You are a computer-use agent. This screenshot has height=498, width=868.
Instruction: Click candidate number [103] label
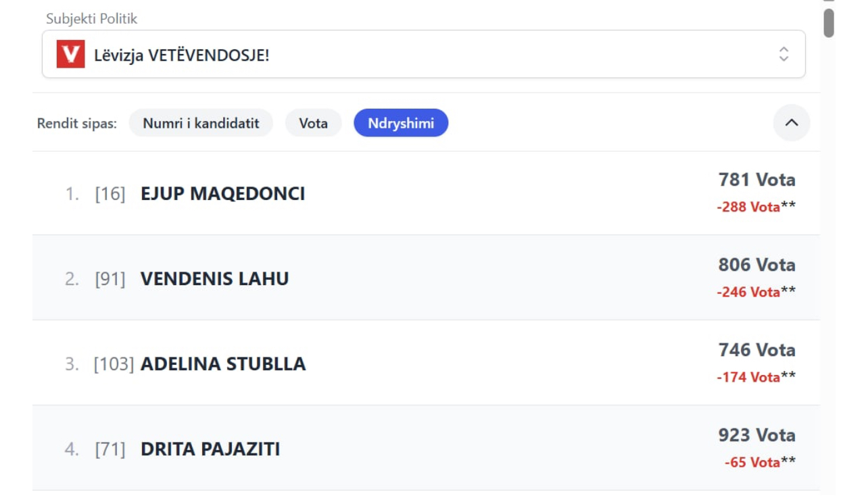coord(114,364)
